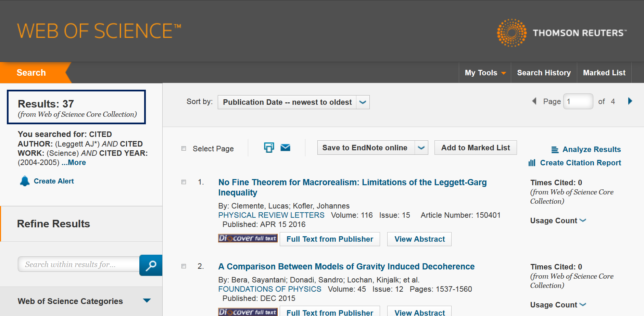
Task: Open Save to EndNote online dropdown arrow
Action: coord(421,148)
